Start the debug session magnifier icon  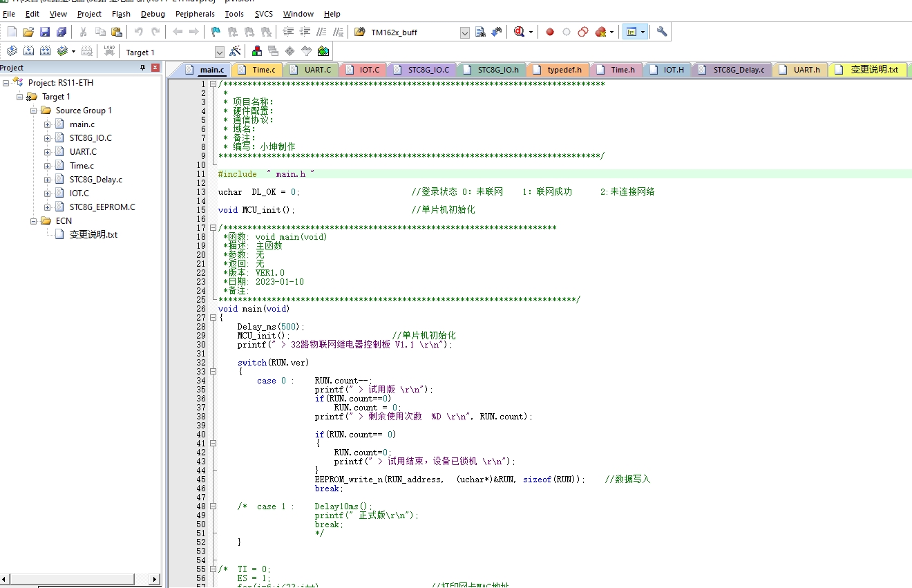tap(520, 32)
